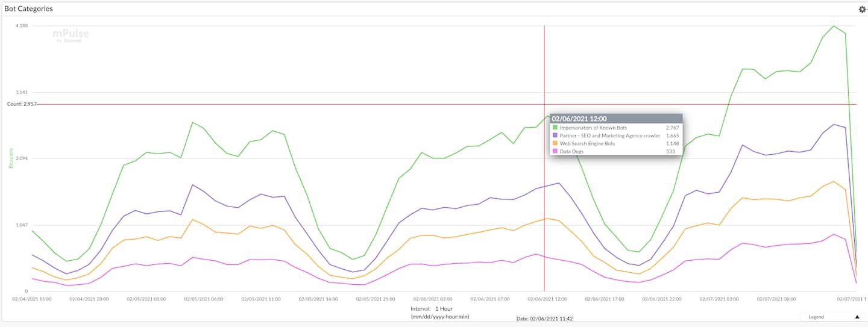Open the widget settings gear icon
The image size is (868, 327).
click(x=862, y=9)
